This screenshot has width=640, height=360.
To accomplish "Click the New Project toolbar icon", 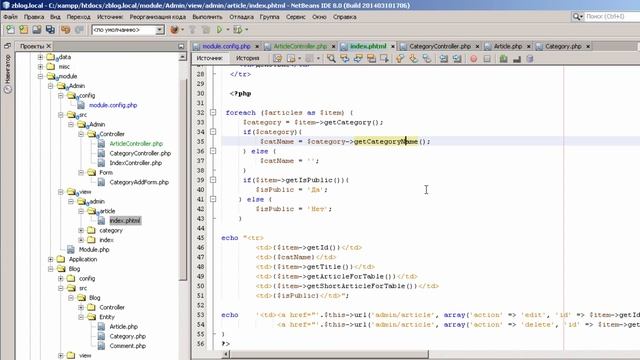I will click(24, 30).
